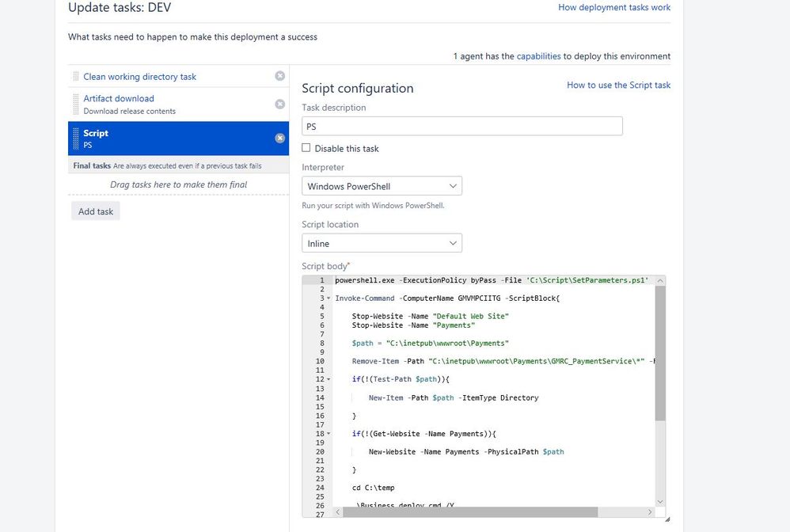The image size is (790, 532).
Task: Click the $path assignment line
Action: [x=431, y=344]
